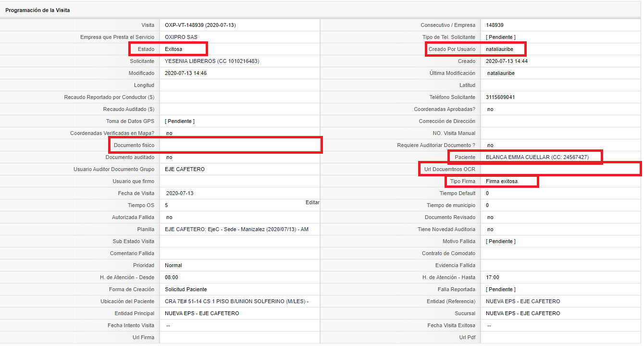This screenshot has width=644, height=356.
Task: Select patient BLANCA EMMA CUELLAR value
Action: point(537,157)
